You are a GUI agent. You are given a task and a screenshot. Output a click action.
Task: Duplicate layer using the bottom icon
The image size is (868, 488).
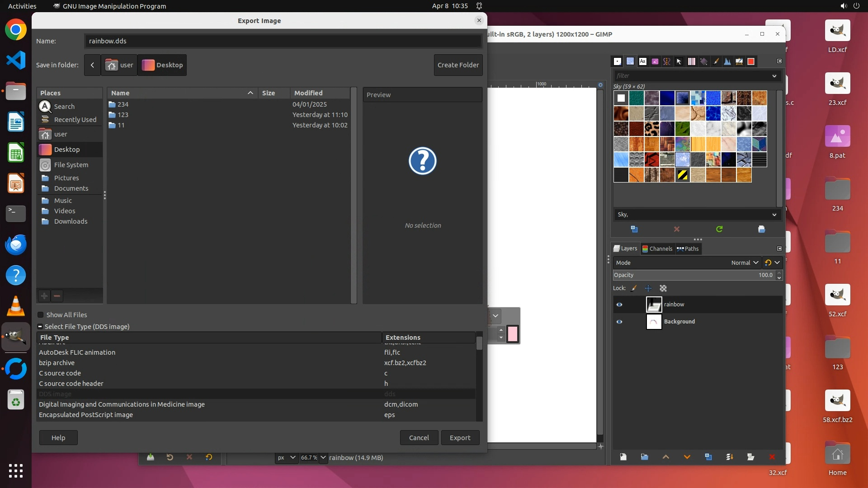coord(708,457)
